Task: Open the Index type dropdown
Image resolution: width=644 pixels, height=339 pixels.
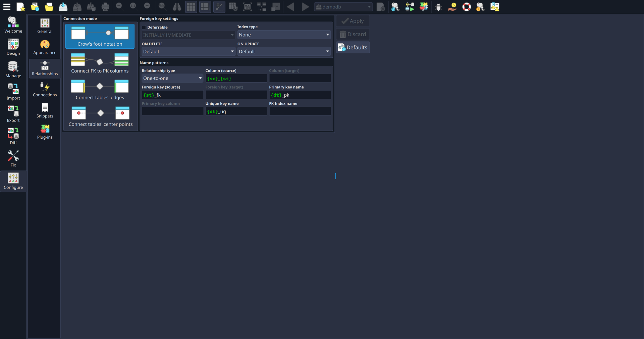Action: tap(283, 35)
